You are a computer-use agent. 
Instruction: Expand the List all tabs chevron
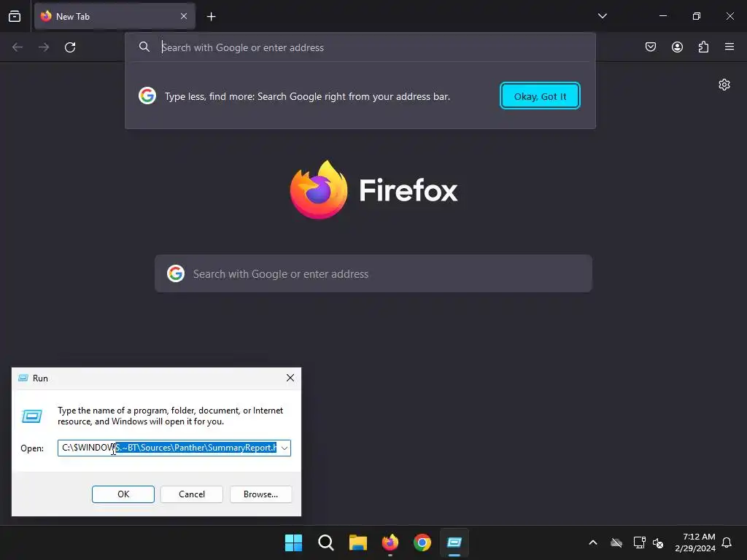(x=602, y=16)
